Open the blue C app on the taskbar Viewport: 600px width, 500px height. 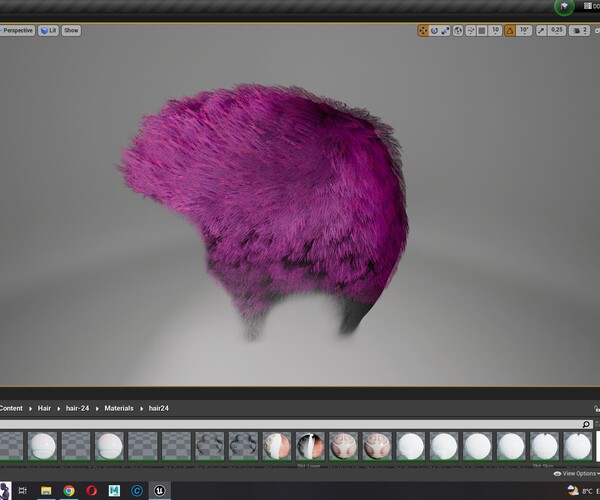[137, 490]
